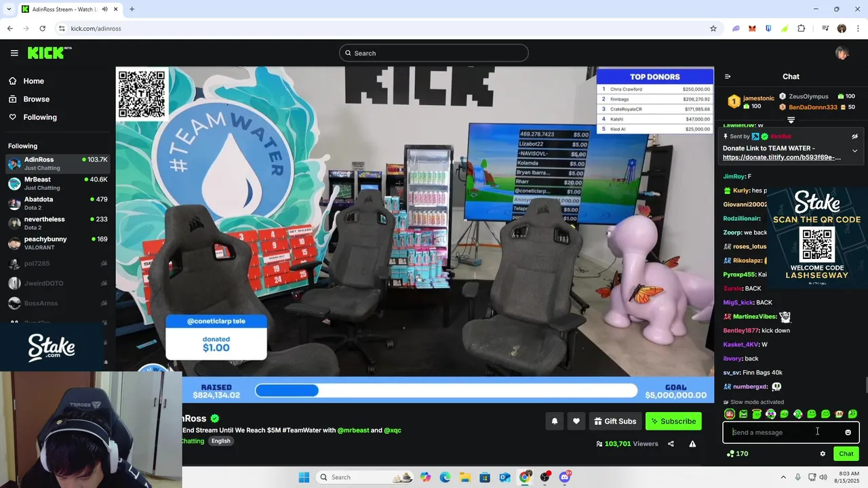Bookmark this page with star icon

[x=713, y=28]
